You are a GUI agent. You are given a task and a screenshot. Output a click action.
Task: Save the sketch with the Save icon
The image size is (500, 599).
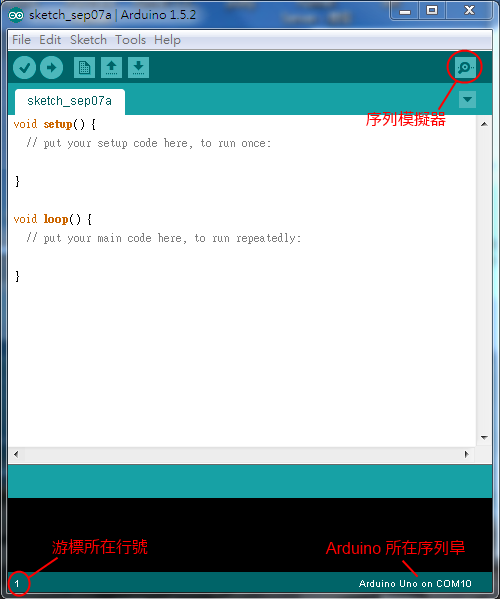[138, 68]
